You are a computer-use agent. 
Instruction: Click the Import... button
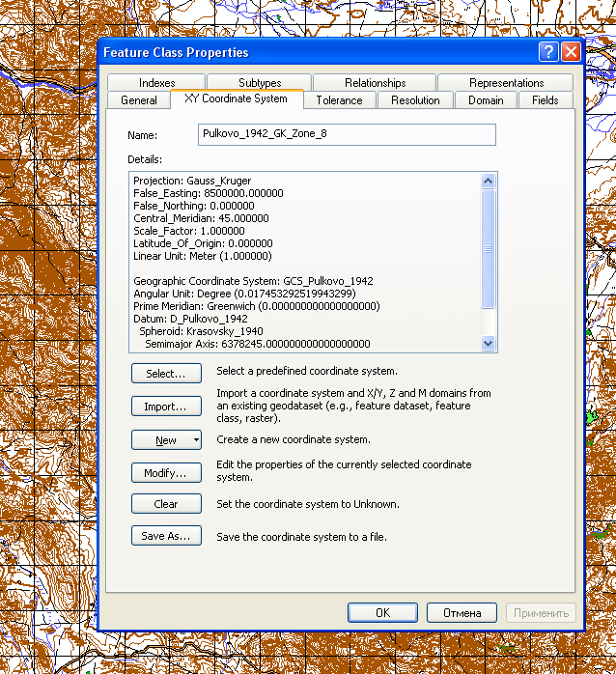pyautogui.click(x=166, y=407)
